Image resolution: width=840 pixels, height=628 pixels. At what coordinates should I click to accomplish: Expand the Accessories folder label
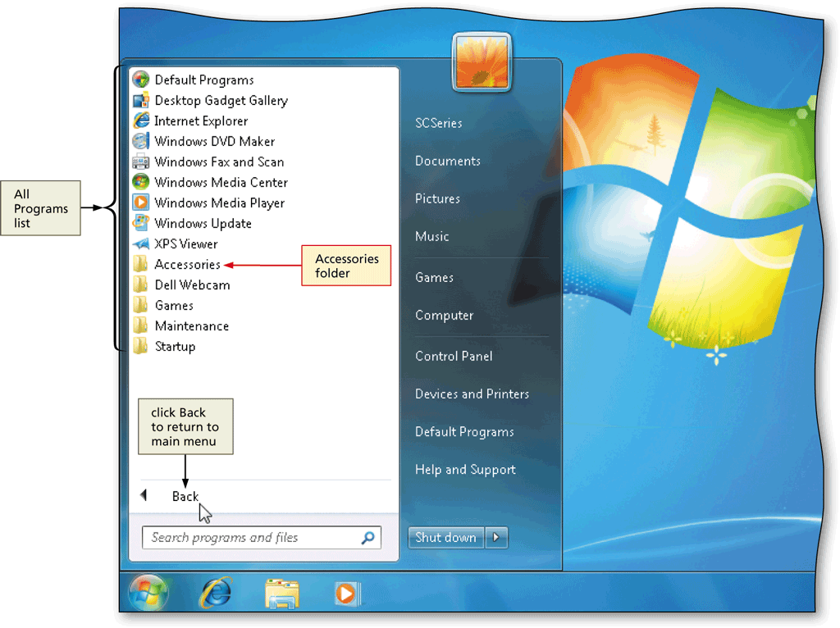coord(188,265)
